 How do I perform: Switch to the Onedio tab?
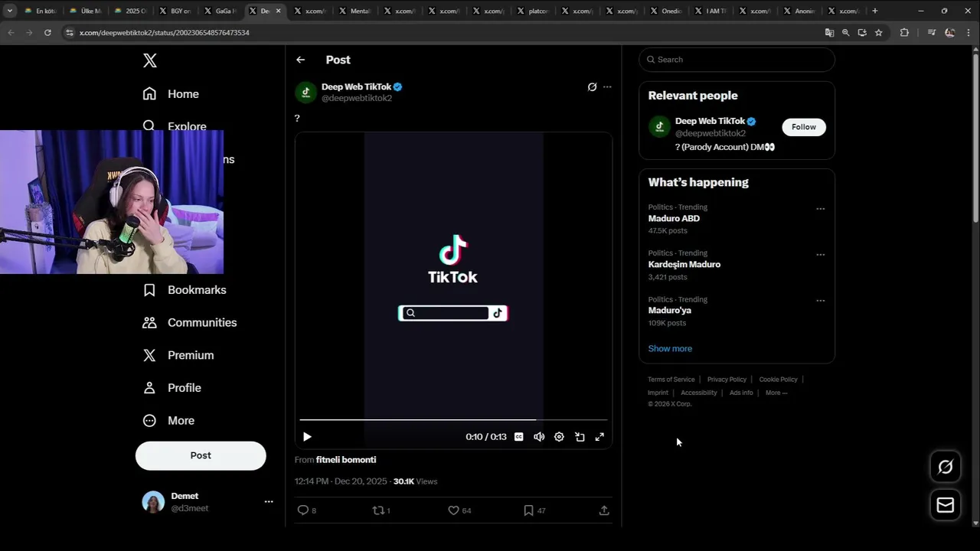tap(666, 11)
